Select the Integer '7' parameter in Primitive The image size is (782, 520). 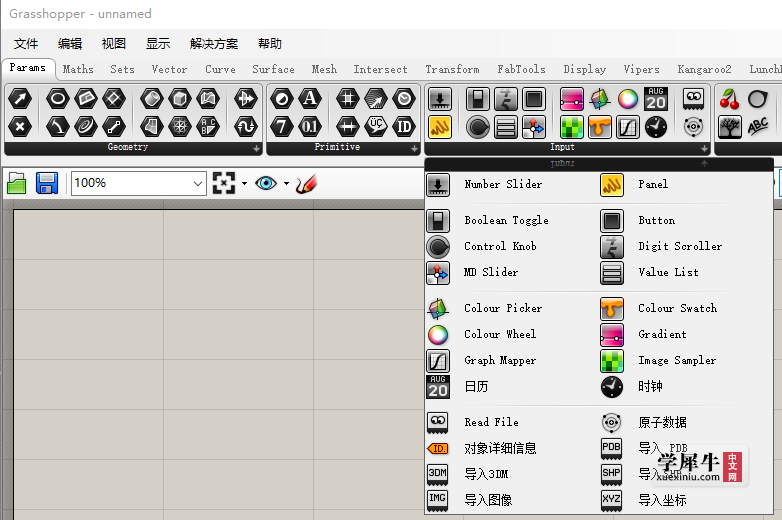click(282, 127)
